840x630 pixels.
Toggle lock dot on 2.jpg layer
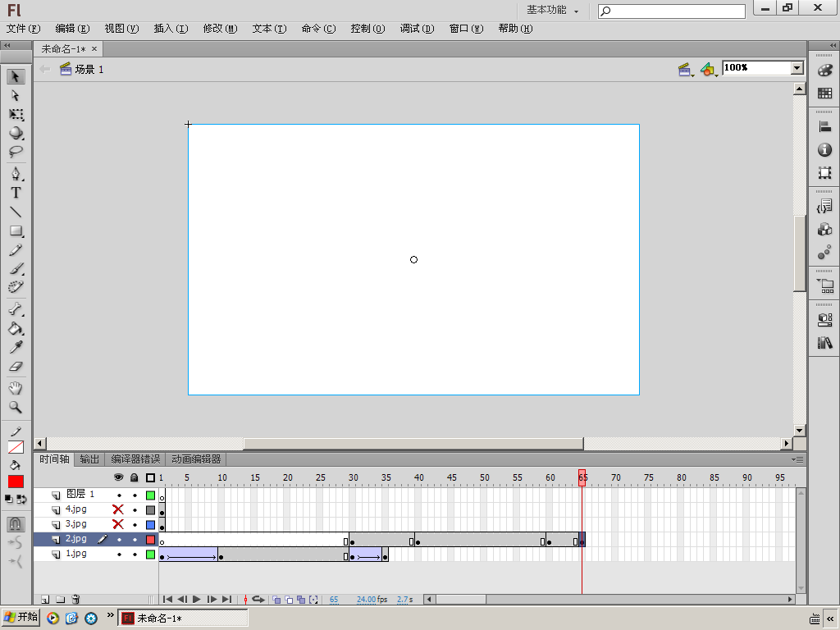(x=135, y=540)
